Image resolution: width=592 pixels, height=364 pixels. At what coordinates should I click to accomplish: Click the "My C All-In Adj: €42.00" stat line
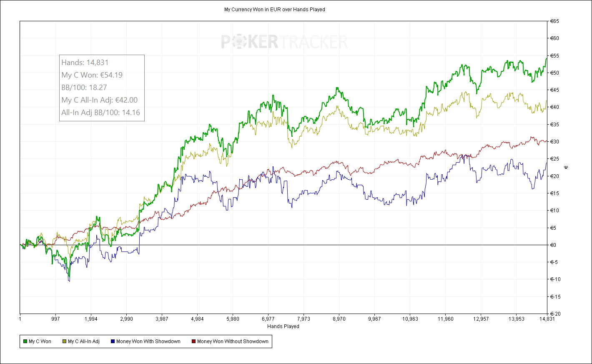click(100, 100)
